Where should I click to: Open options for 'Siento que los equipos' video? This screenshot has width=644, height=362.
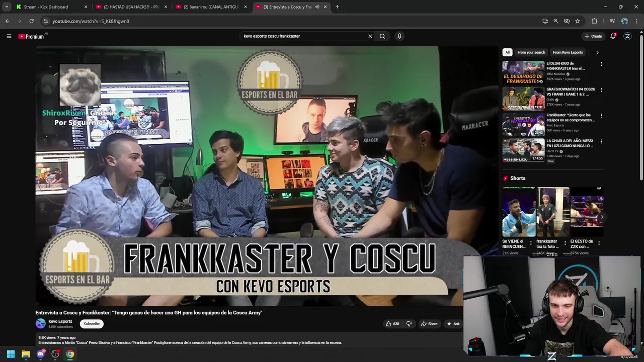tap(601, 116)
